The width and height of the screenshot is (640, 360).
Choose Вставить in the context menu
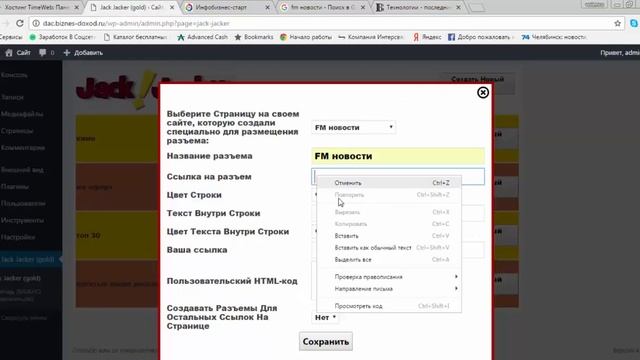[389, 236]
